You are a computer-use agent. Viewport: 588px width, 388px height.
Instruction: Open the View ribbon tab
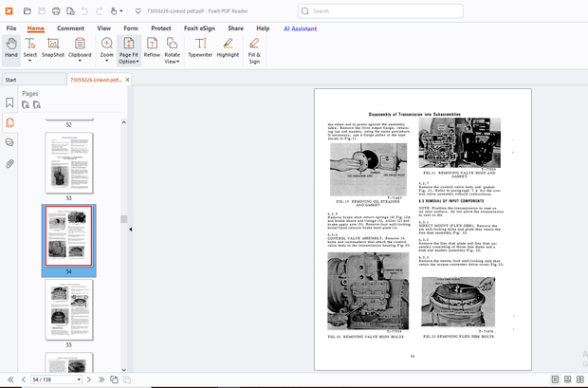tap(104, 28)
